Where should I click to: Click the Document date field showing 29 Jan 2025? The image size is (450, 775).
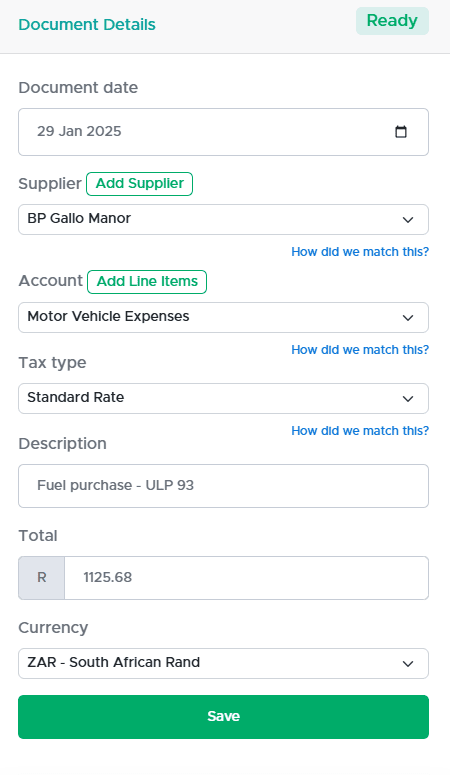[224, 132]
